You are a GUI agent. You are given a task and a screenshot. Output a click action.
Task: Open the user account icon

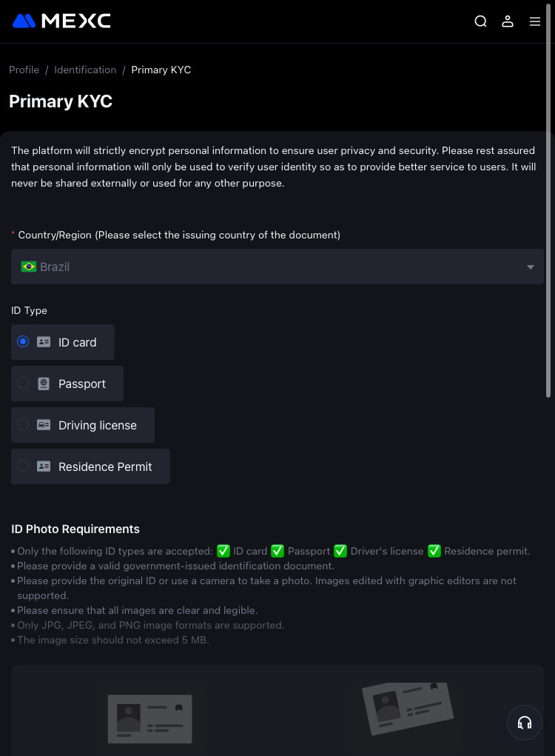click(508, 21)
